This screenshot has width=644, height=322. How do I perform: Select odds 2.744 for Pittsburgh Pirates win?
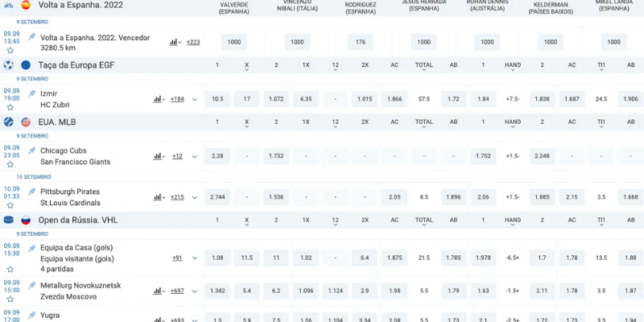217,197
